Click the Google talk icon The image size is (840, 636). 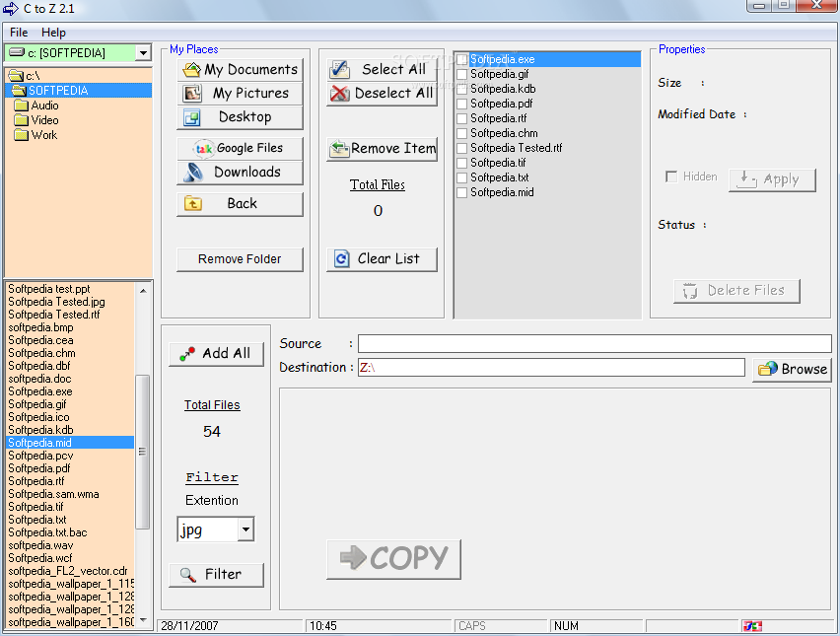click(203, 149)
